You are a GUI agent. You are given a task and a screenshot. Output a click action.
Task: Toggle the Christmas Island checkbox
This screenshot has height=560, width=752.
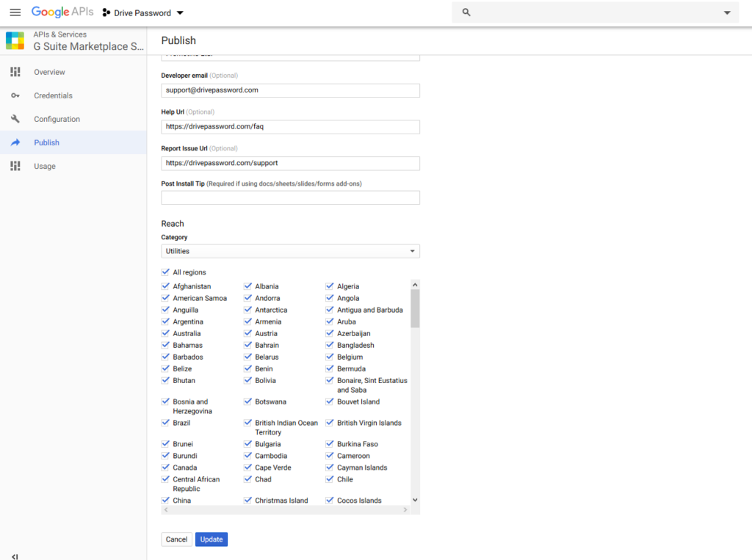coord(247,500)
